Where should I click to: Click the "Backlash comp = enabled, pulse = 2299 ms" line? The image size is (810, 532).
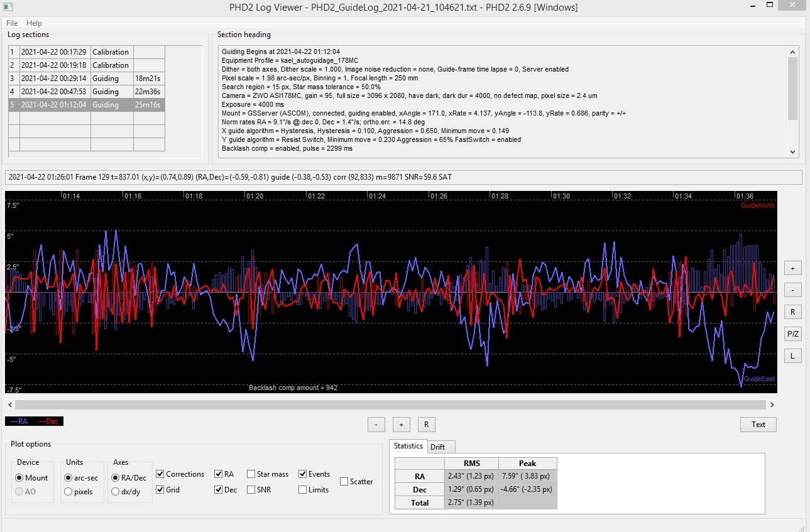[286, 148]
